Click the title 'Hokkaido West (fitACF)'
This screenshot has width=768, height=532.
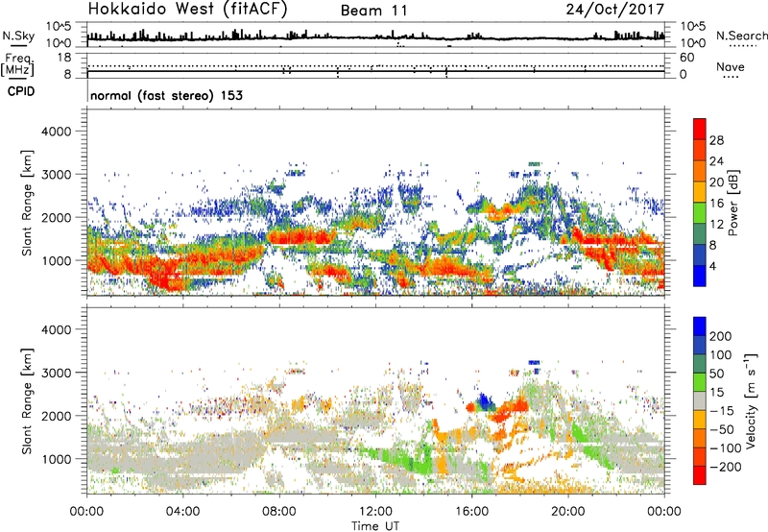187,10
